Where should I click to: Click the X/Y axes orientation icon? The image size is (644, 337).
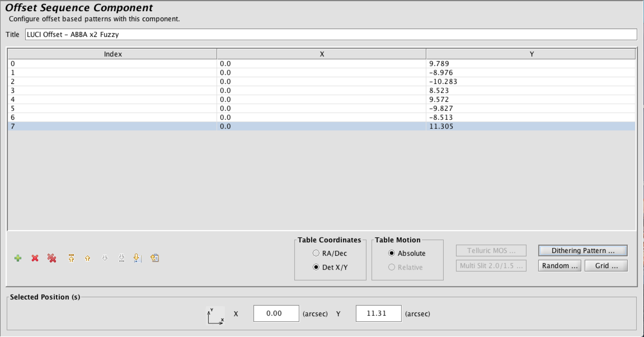pos(215,316)
